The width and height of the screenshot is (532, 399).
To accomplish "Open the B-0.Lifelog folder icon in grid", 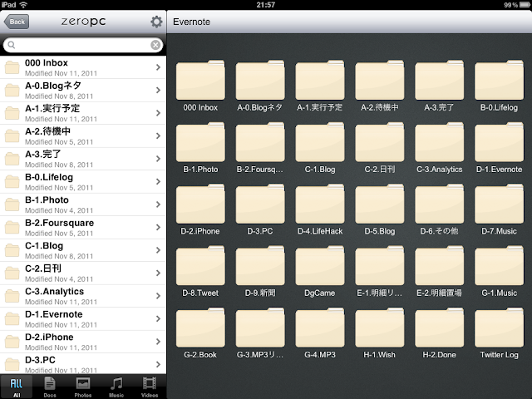I will pyautogui.click(x=499, y=81).
